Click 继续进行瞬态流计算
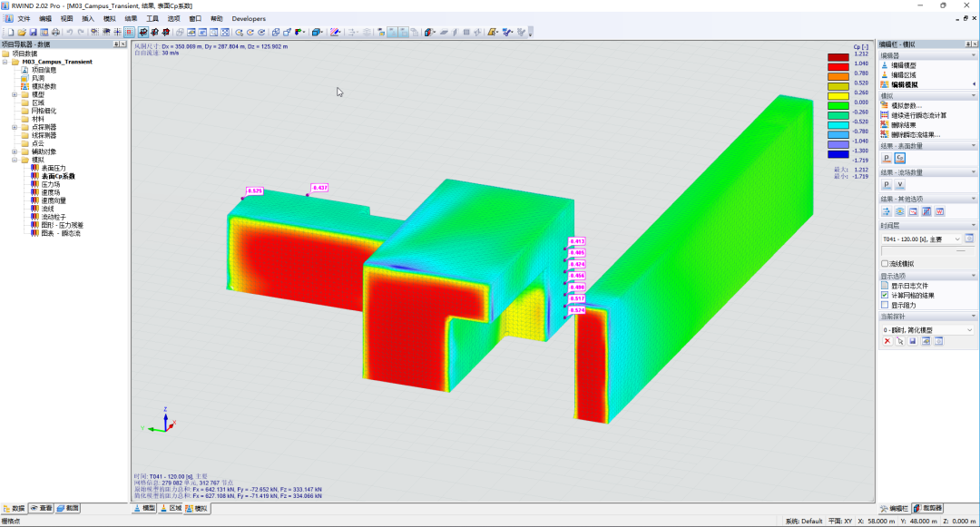The width and height of the screenshot is (980, 527). coord(918,115)
